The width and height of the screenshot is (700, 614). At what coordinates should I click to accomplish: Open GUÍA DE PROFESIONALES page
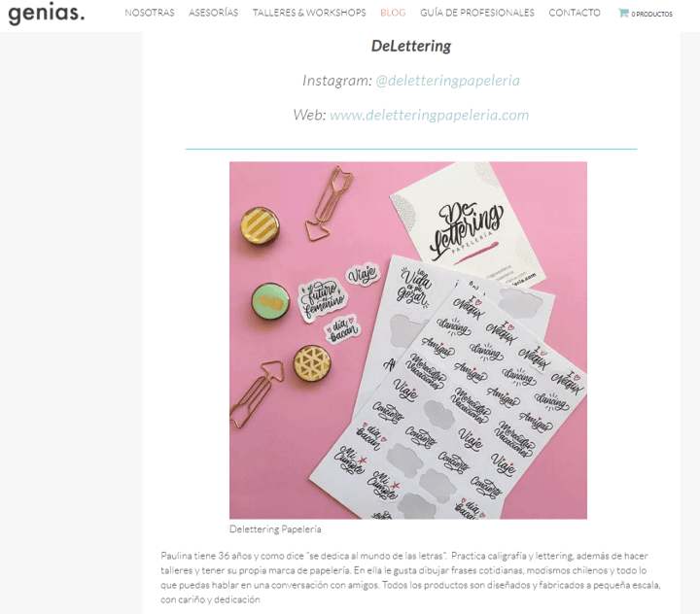(x=476, y=13)
